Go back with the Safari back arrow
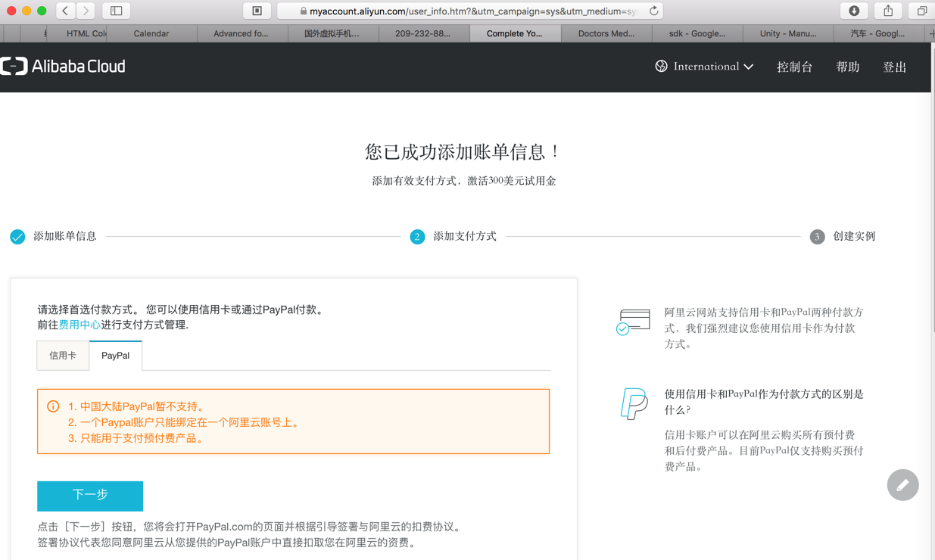 tap(66, 11)
